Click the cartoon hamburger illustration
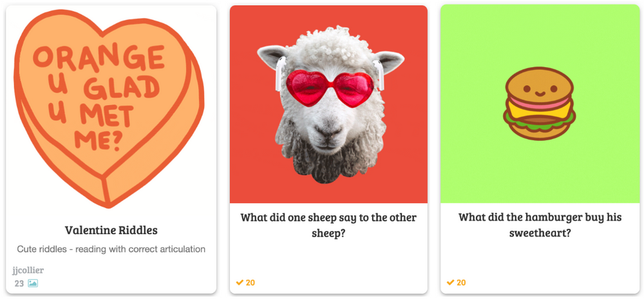The width and height of the screenshot is (644, 299). [539, 104]
